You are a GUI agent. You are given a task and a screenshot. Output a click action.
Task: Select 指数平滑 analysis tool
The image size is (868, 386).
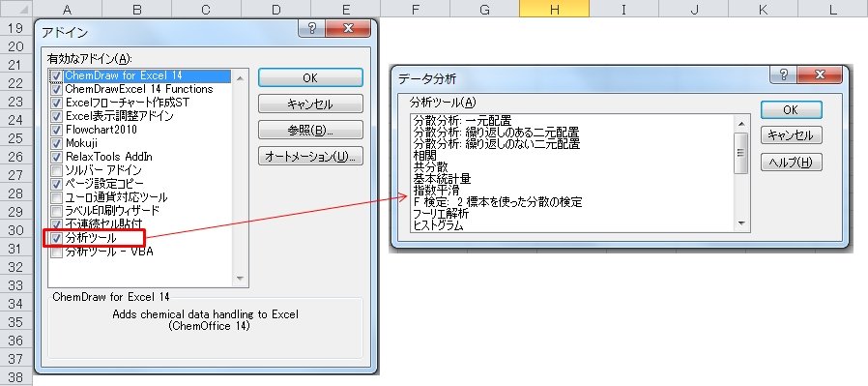436,191
